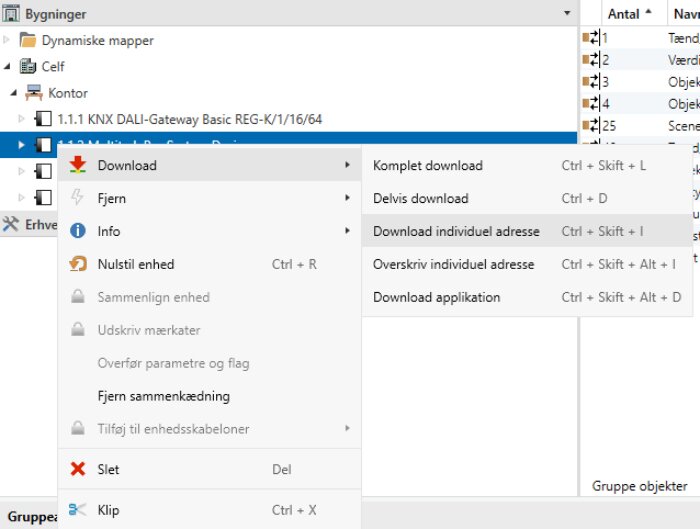Click the Kontor room icon

(x=33, y=93)
